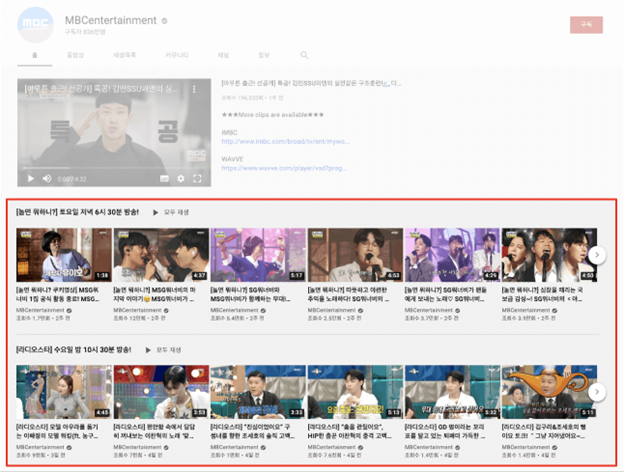This screenshot has width=624, height=472.
Task: Go to the 채널 tab
Action: (x=223, y=55)
